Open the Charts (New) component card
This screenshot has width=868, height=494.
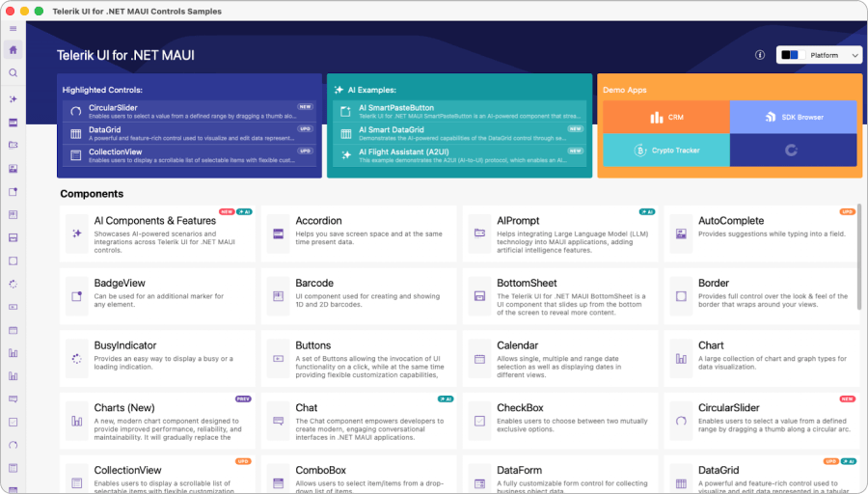point(157,421)
